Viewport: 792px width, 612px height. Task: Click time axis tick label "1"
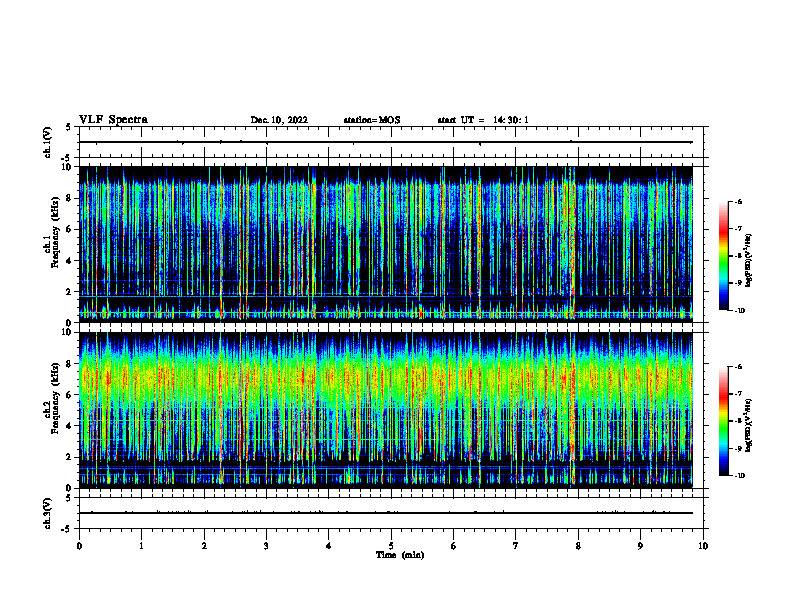[x=142, y=546]
